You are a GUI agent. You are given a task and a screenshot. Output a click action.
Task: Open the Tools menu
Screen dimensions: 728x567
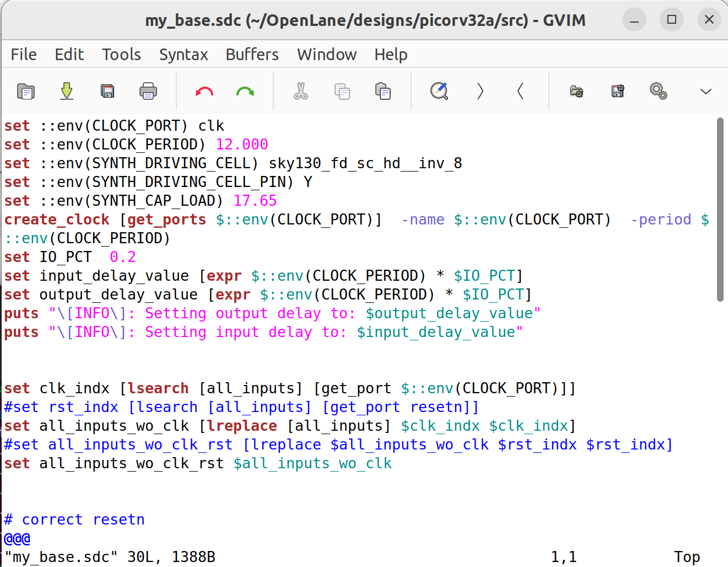click(x=121, y=54)
